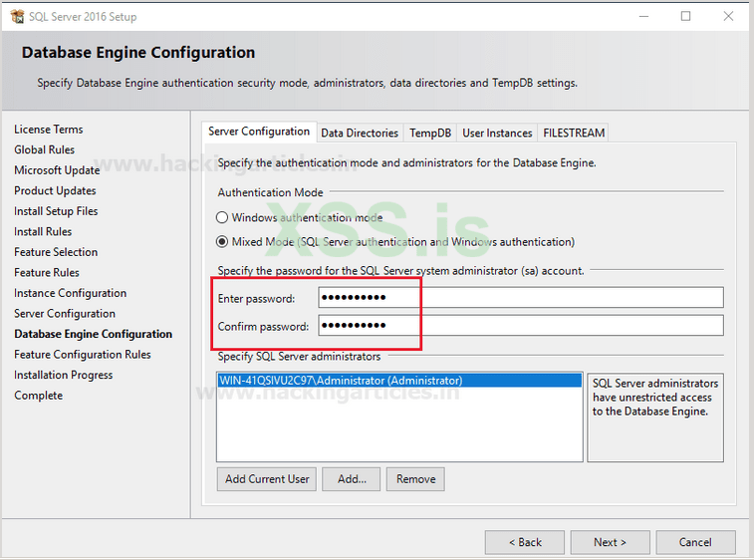Click the Confirm password field

[521, 325]
